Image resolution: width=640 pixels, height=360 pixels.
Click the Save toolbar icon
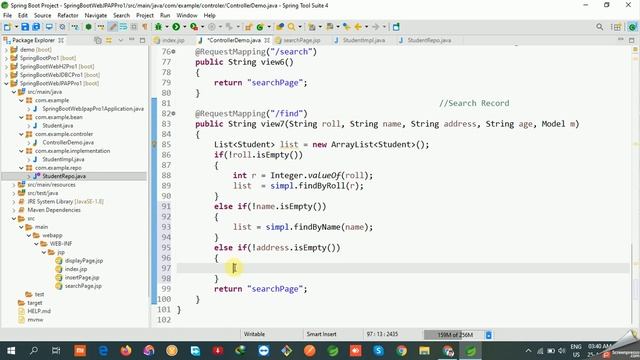[x=25, y=27]
